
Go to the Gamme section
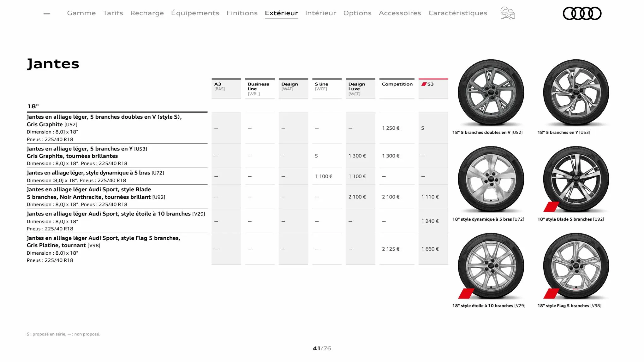pyautogui.click(x=81, y=13)
